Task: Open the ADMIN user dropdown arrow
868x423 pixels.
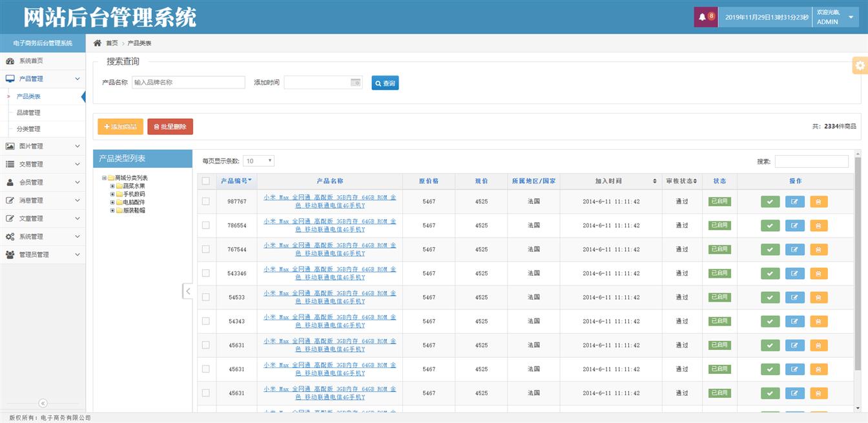Action: coord(851,17)
